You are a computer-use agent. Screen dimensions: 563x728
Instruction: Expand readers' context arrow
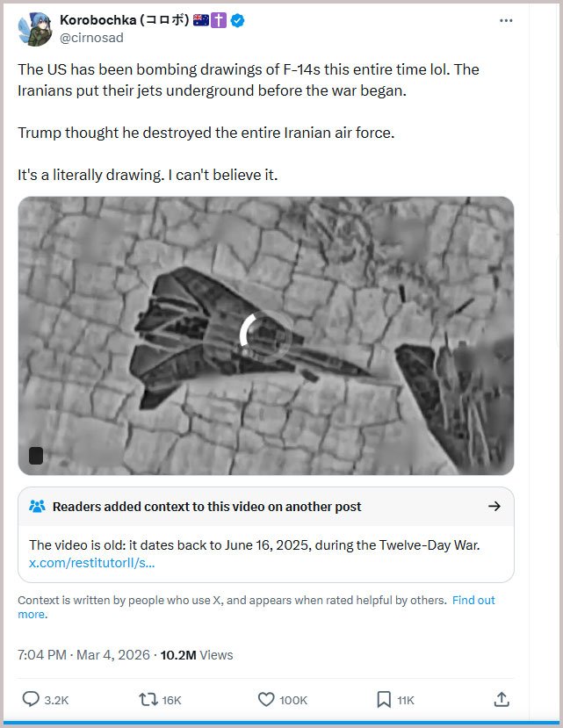tap(494, 506)
